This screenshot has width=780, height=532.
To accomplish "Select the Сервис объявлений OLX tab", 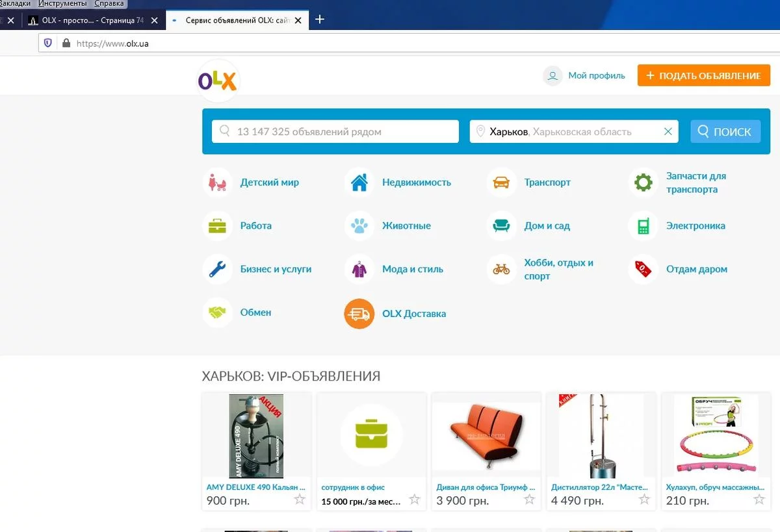I will pyautogui.click(x=236, y=20).
